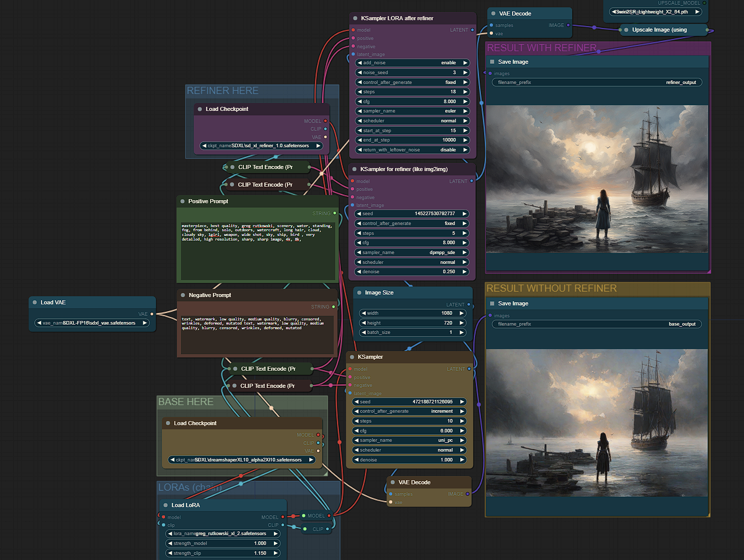Screen dimensions: 744x560
Task: Click the filename_prefix field showing base_output
Action: 596,324
